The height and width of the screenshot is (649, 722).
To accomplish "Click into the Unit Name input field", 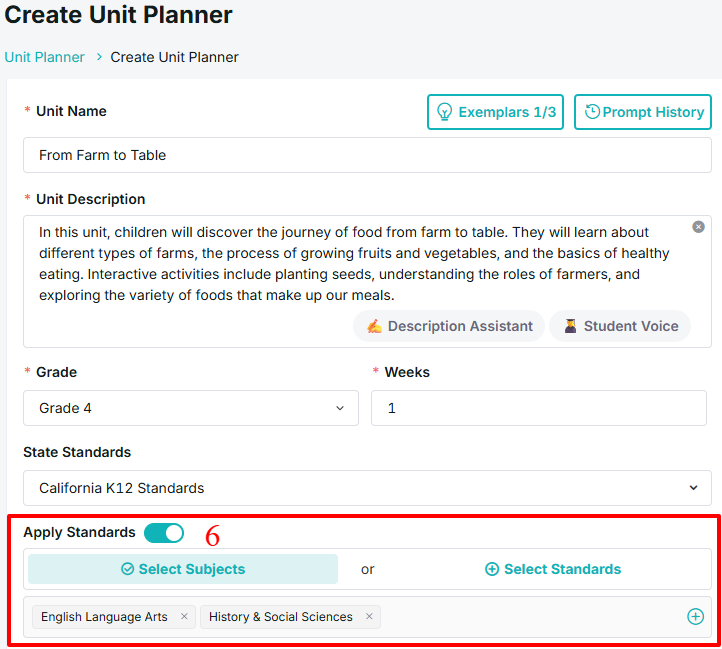I will (367, 155).
